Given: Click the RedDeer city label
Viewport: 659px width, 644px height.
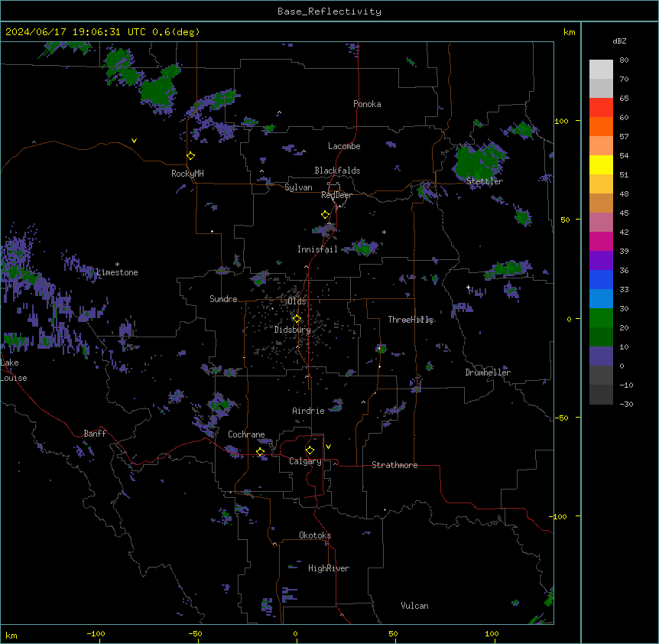Looking at the screenshot, I should click(x=336, y=195).
